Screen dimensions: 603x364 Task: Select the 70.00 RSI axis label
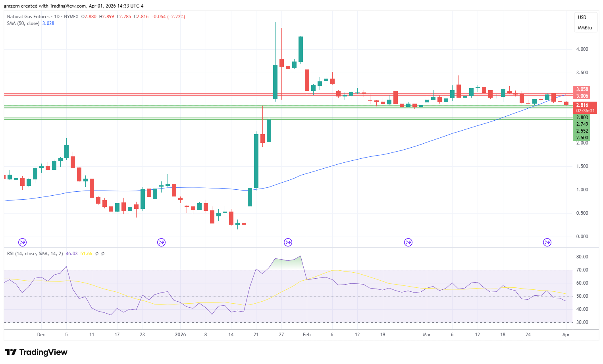click(582, 270)
